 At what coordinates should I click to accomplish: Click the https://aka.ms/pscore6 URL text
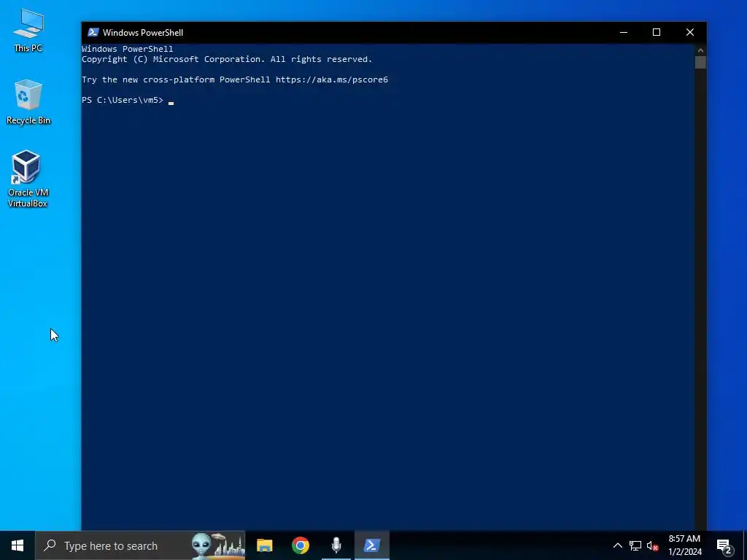(x=332, y=79)
